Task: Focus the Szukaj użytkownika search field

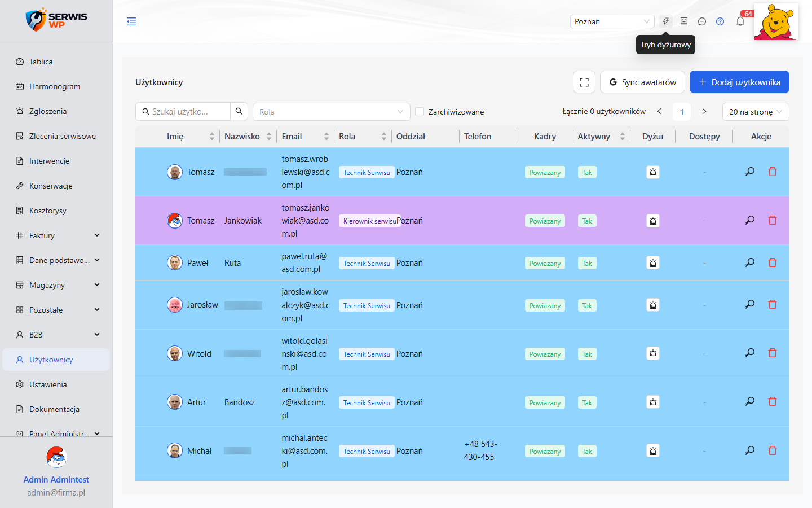Action: (x=183, y=112)
